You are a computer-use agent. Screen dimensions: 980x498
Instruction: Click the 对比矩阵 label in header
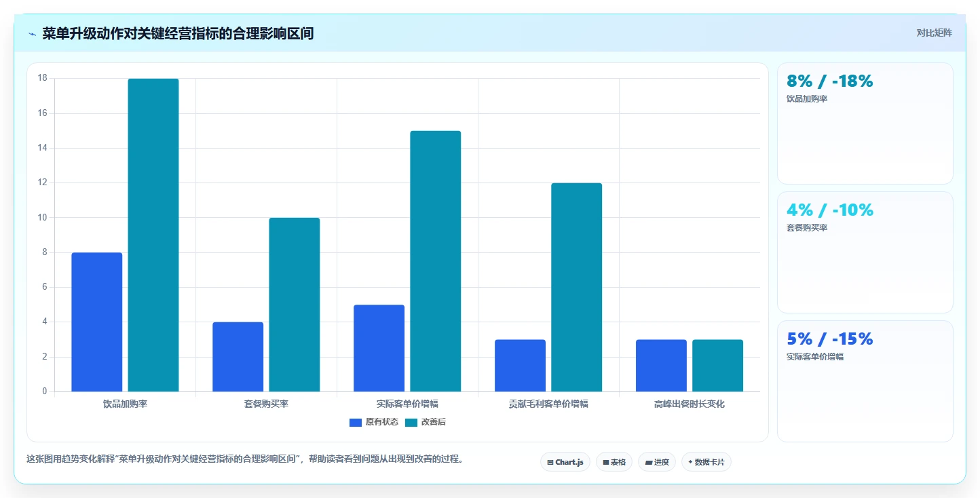(934, 33)
